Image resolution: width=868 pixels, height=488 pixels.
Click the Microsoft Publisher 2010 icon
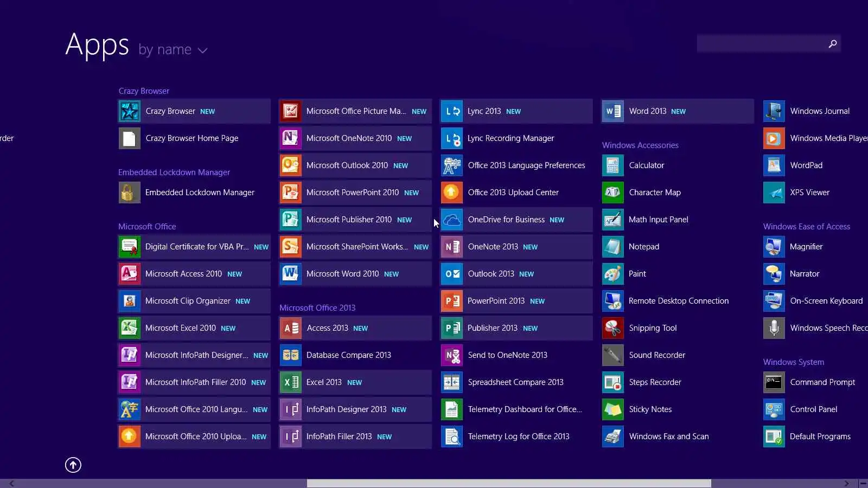tap(290, 220)
